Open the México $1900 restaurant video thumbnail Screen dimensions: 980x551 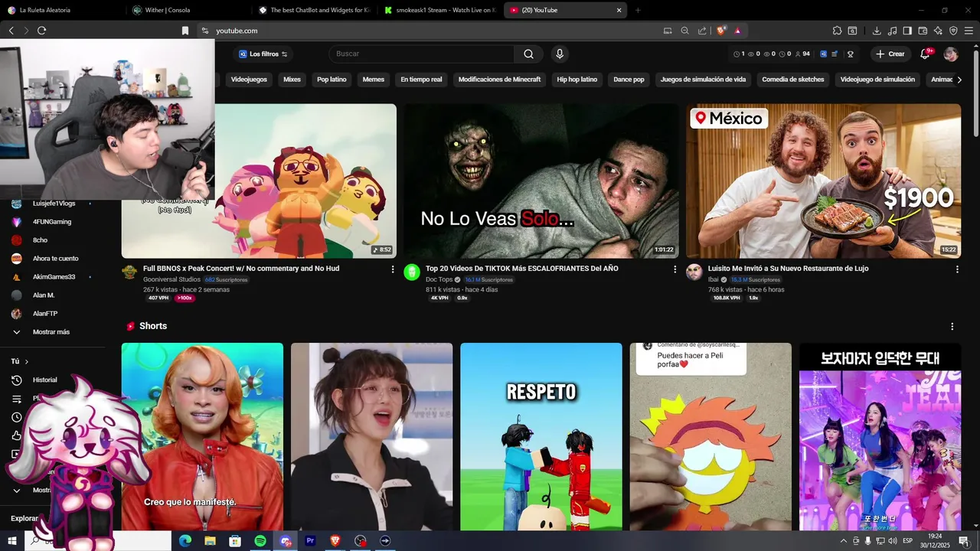pyautogui.click(x=823, y=181)
